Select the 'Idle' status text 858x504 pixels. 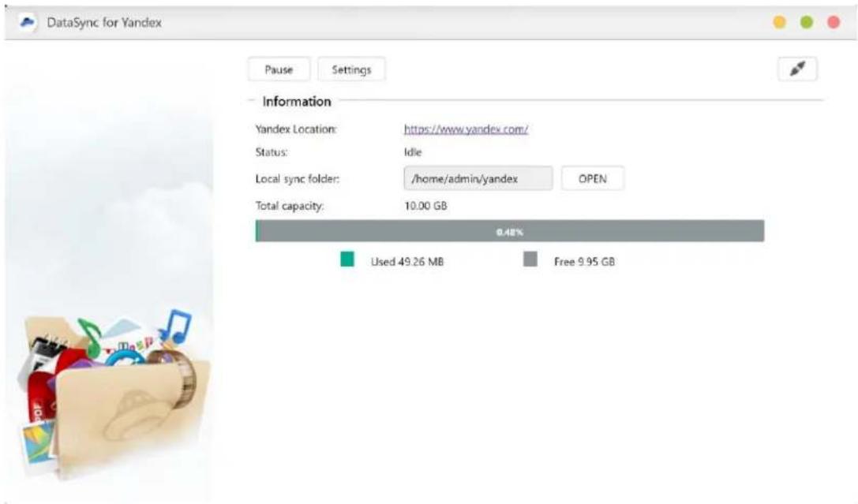point(413,152)
